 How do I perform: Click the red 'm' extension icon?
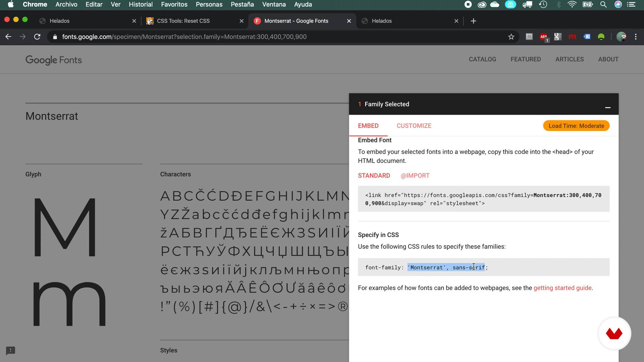pyautogui.click(x=572, y=37)
